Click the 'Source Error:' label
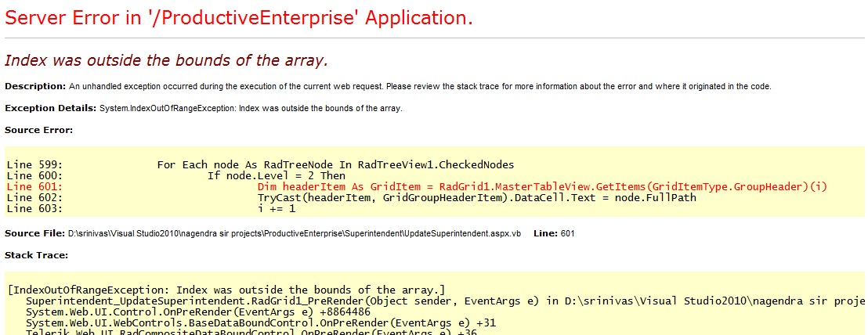This screenshot has width=868, height=335. click(38, 131)
